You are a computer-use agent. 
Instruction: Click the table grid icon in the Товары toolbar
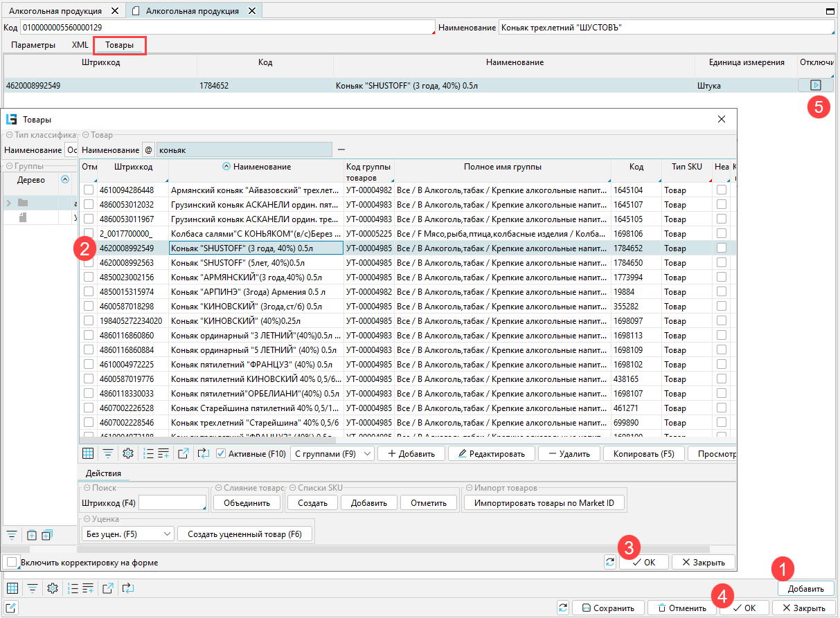tap(88, 453)
